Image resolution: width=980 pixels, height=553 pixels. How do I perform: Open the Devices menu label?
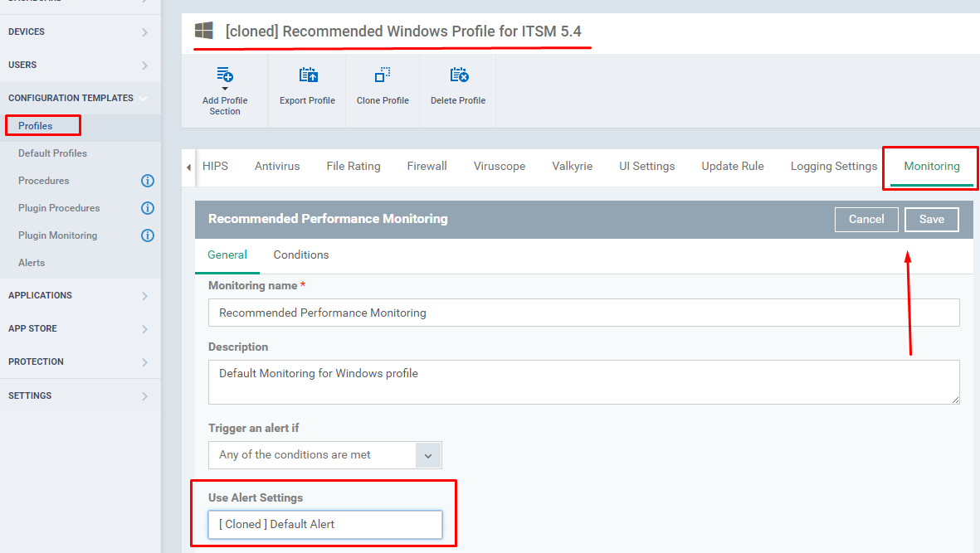(x=27, y=32)
